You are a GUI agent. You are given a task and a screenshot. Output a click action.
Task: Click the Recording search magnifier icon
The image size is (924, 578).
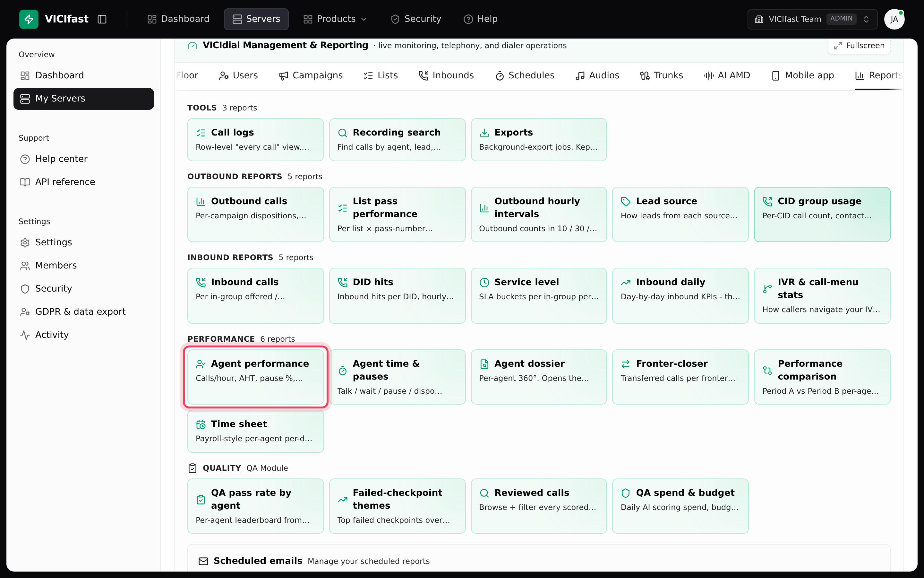pyautogui.click(x=343, y=133)
